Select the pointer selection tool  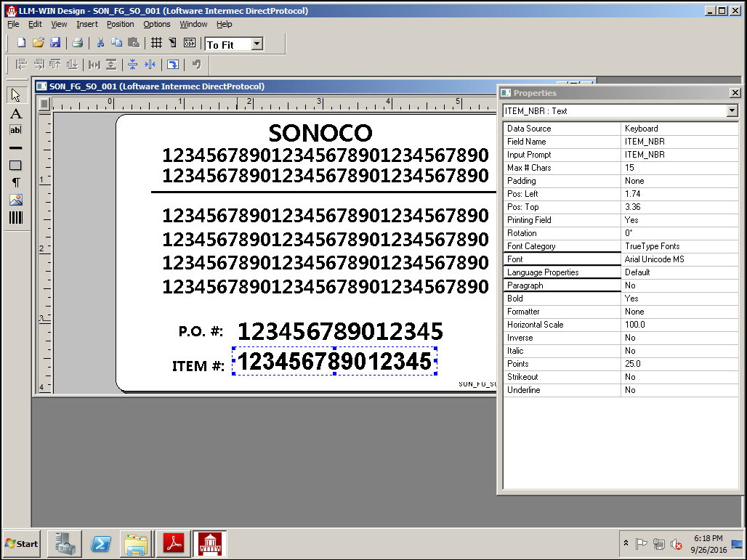16,95
